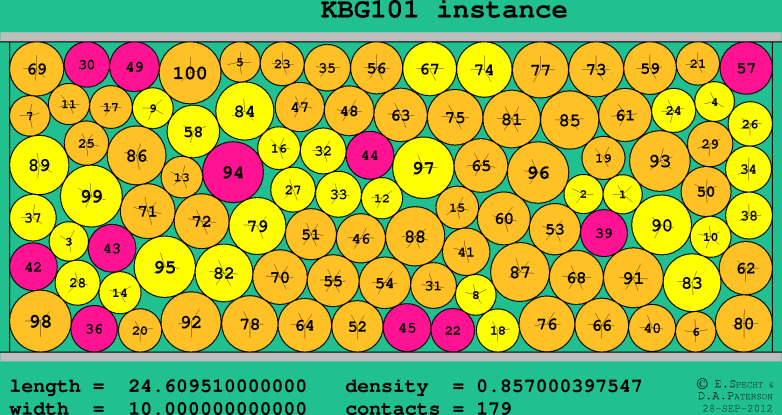Select the yellow circle numbered 89
Image resolution: width=782 pixels, height=415 pixels.
click(x=39, y=165)
